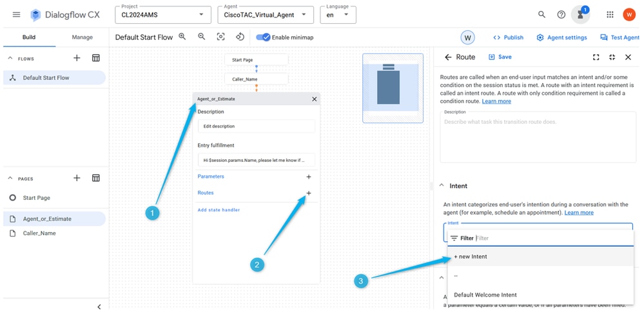
Task: Open the pages table view icon
Action: tap(95, 178)
